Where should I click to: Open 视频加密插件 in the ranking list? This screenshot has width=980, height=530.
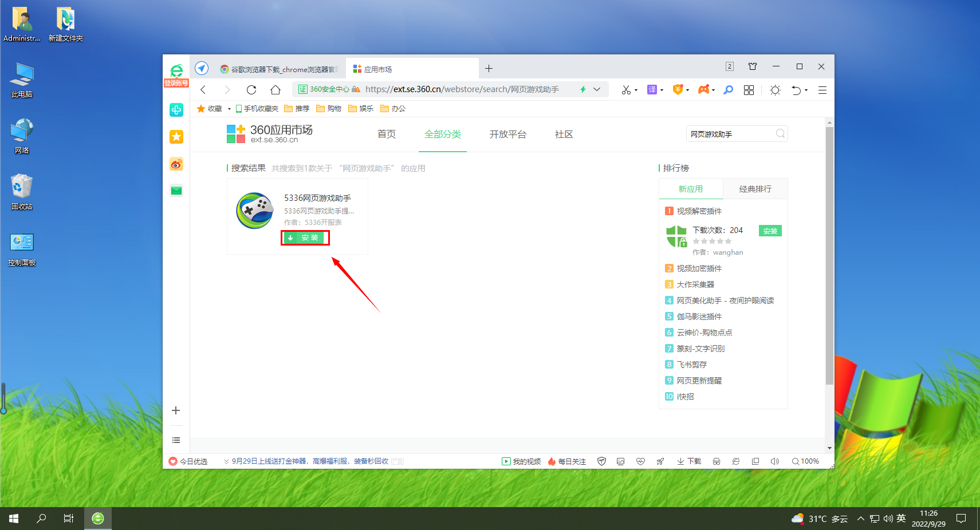click(699, 268)
